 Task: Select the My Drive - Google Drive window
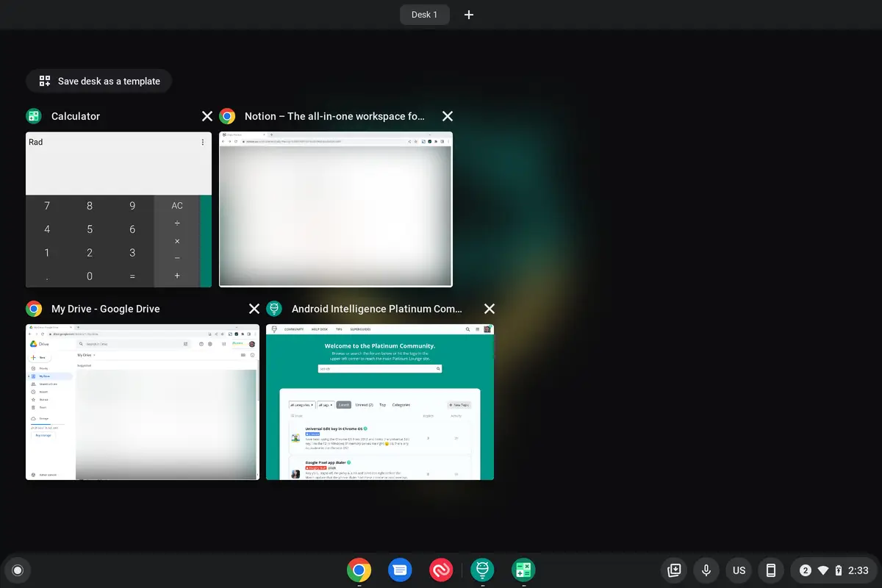pyautogui.click(x=142, y=402)
